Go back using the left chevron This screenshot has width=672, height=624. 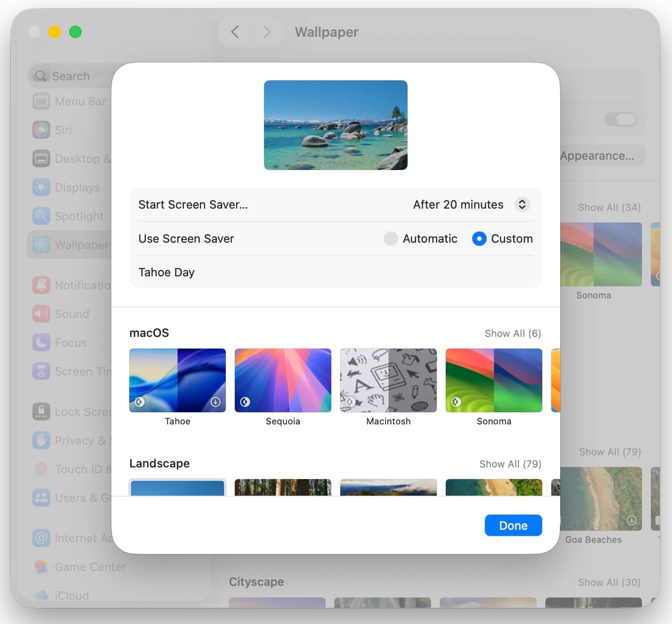point(235,32)
